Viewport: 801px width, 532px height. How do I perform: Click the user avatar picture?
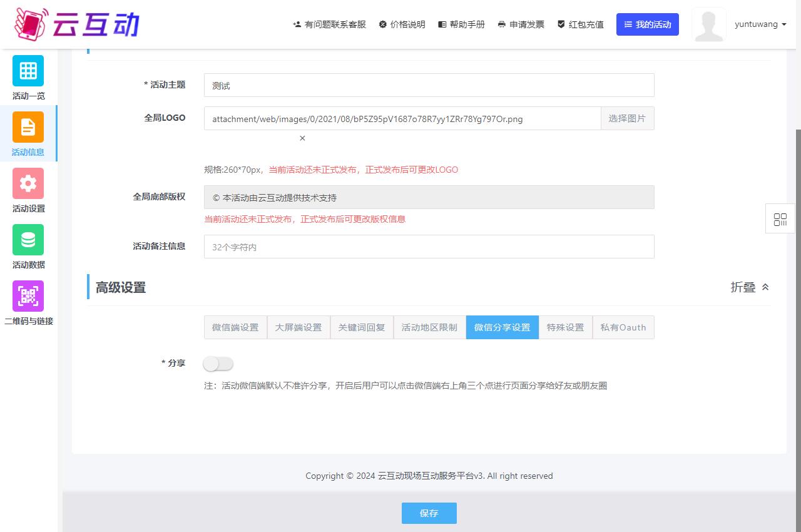tap(708, 25)
